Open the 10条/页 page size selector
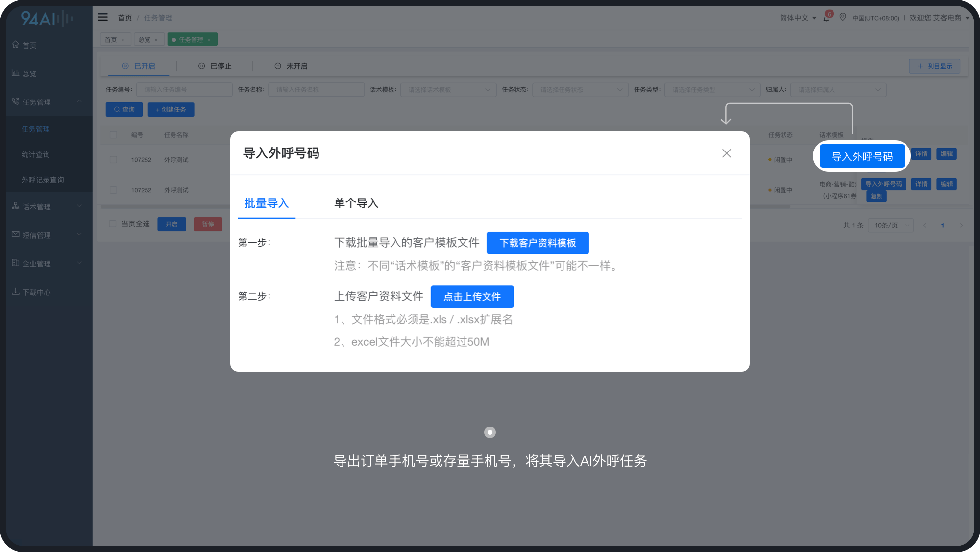This screenshot has width=980, height=552. coord(890,226)
